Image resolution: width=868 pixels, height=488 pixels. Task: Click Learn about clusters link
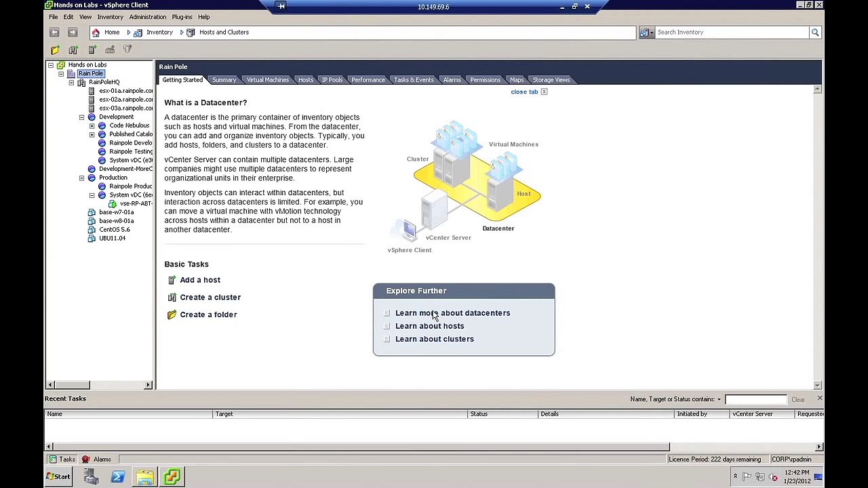[435, 339]
